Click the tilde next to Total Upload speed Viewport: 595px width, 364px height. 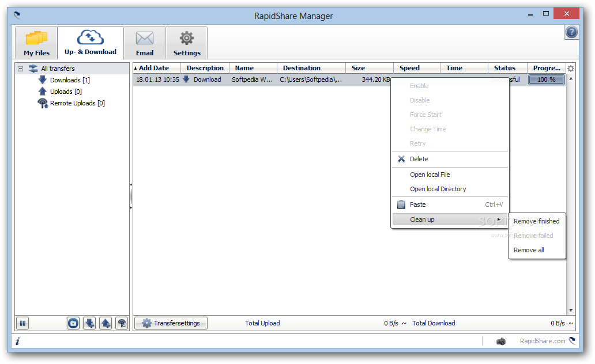[x=404, y=324]
